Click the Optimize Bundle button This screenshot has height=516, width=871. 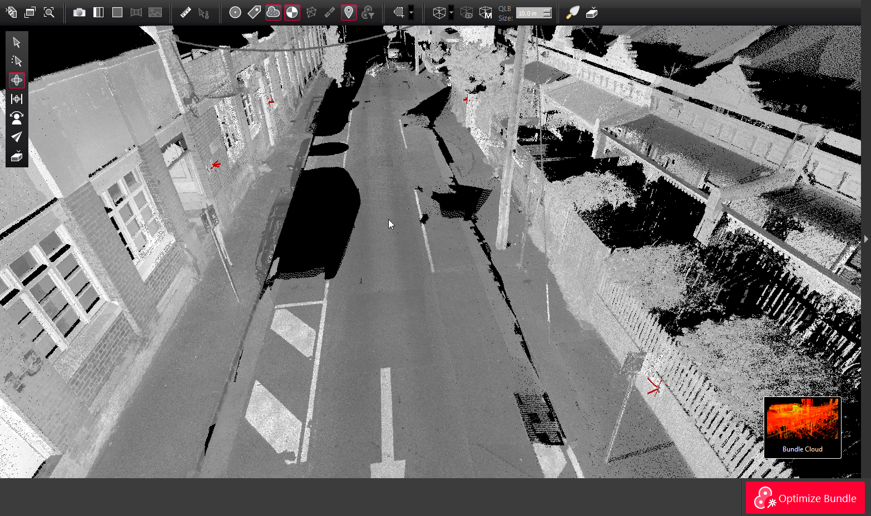point(805,498)
